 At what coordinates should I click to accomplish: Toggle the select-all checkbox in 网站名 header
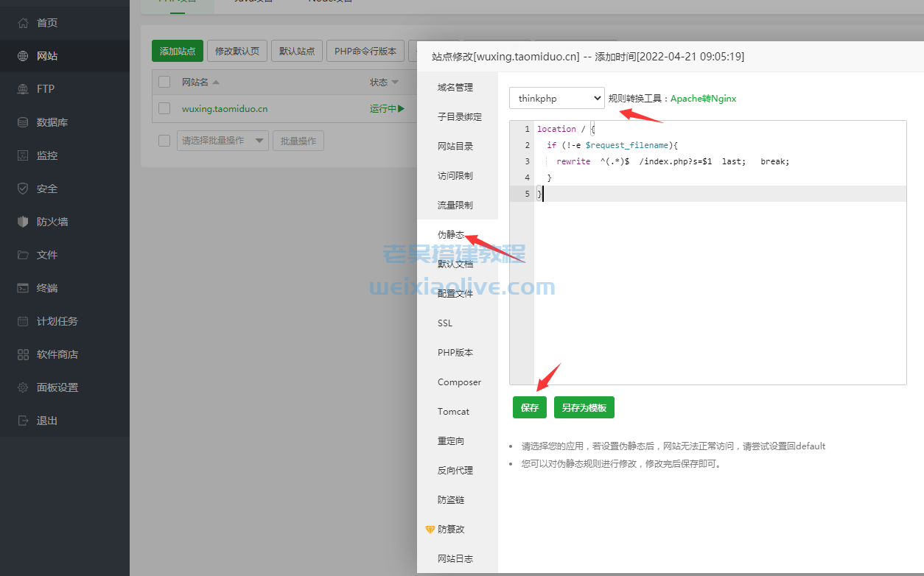(x=164, y=81)
